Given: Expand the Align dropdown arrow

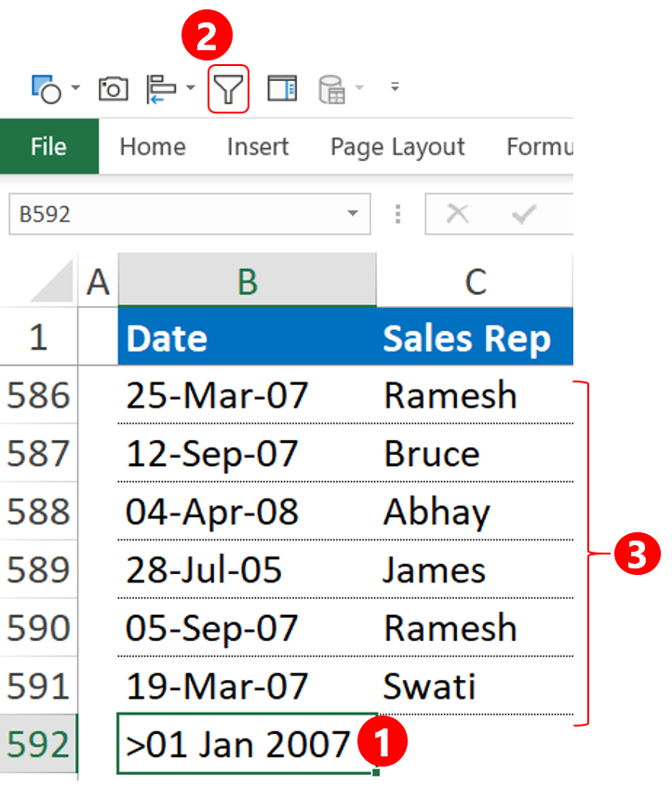Looking at the screenshot, I should coord(191,87).
